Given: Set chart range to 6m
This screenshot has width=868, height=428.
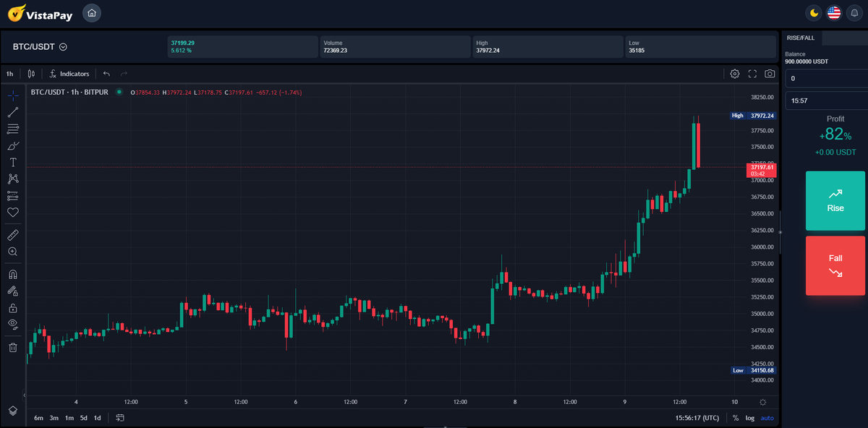Looking at the screenshot, I should (x=38, y=418).
